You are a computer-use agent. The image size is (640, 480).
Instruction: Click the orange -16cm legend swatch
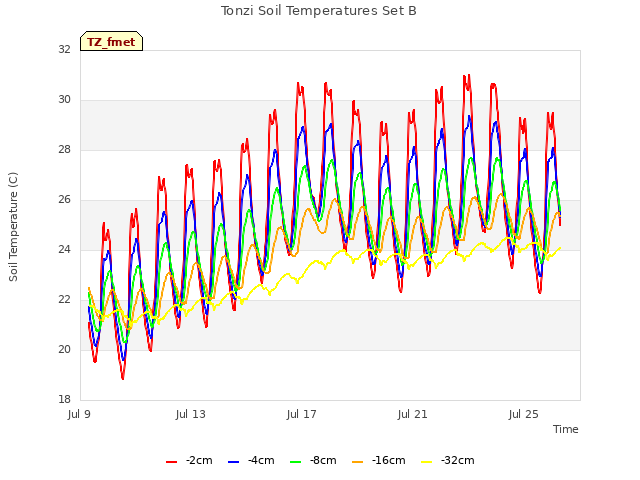point(358,462)
